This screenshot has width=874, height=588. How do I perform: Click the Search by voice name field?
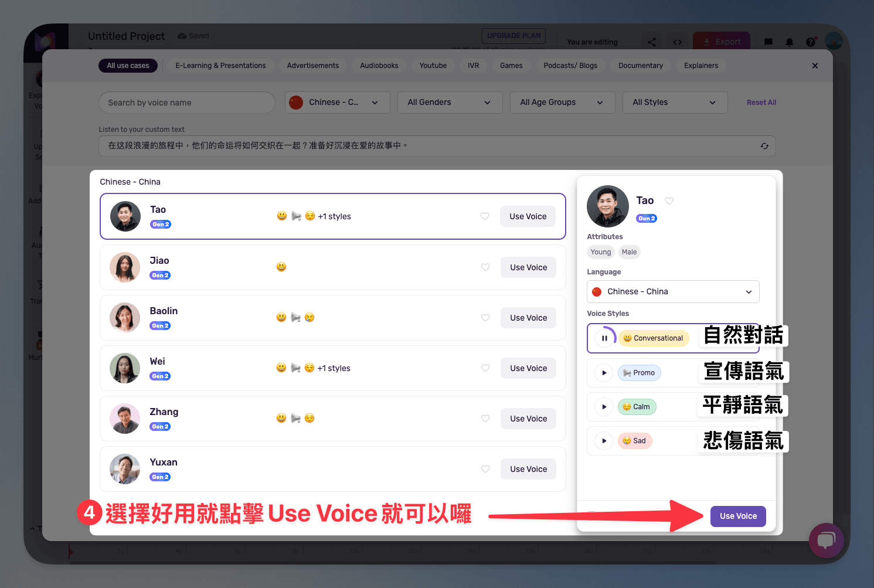coord(187,103)
